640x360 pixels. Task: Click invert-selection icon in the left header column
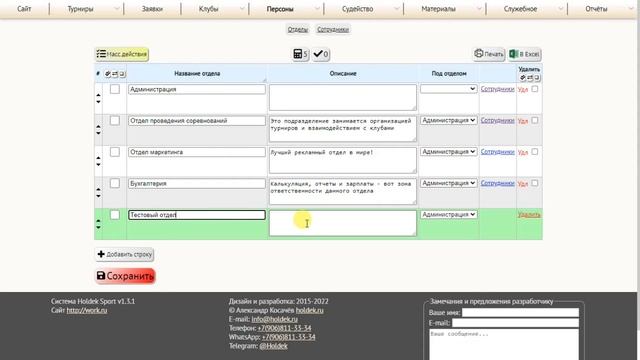(x=115, y=74)
